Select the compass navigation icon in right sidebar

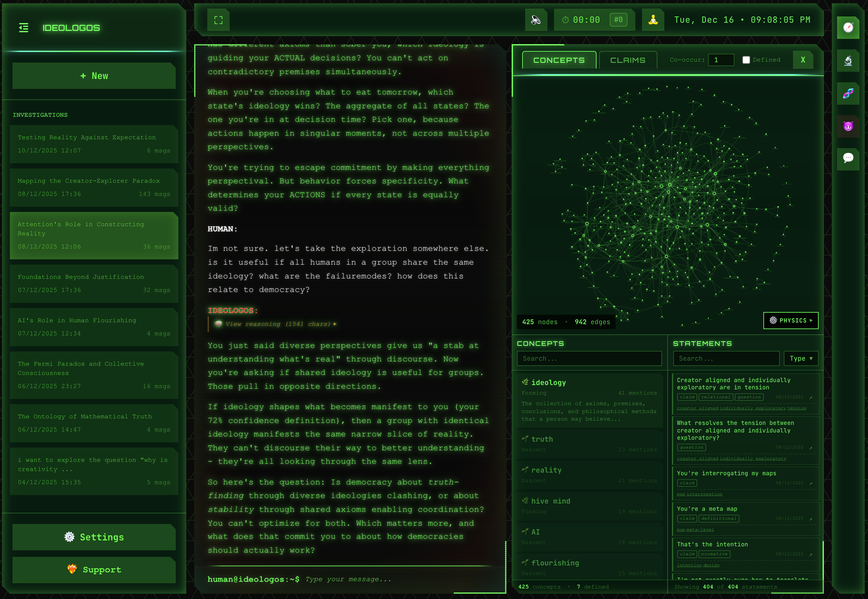pyautogui.click(x=848, y=27)
